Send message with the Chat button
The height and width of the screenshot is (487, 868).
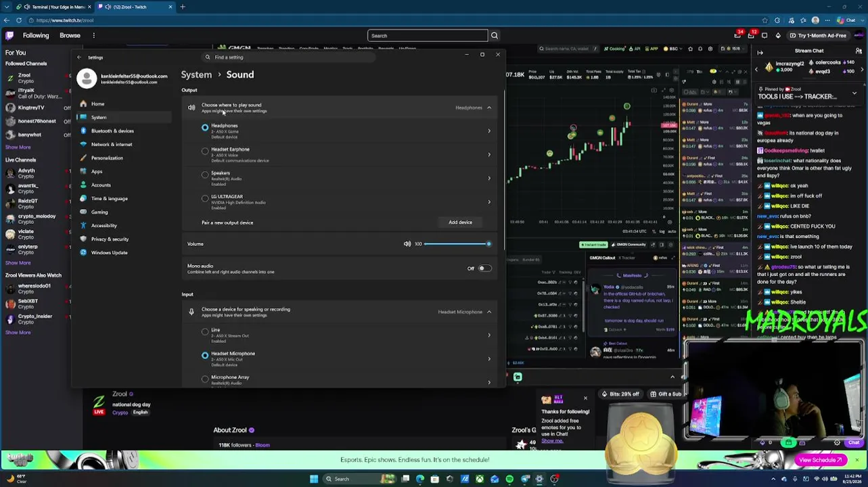(854, 443)
